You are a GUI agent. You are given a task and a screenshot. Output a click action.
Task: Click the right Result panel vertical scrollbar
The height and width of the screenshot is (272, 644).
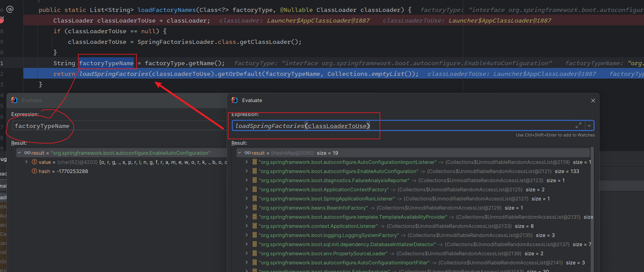[592, 209]
